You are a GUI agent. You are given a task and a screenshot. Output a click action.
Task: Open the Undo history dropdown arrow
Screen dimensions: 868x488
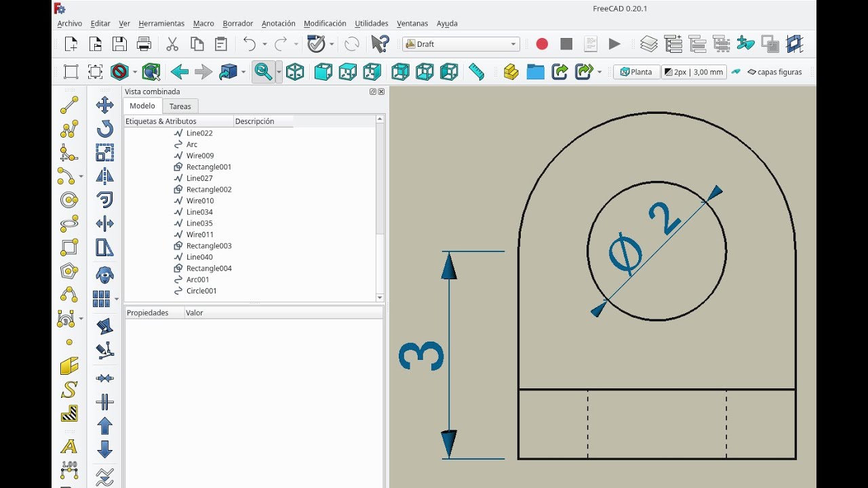coord(266,44)
